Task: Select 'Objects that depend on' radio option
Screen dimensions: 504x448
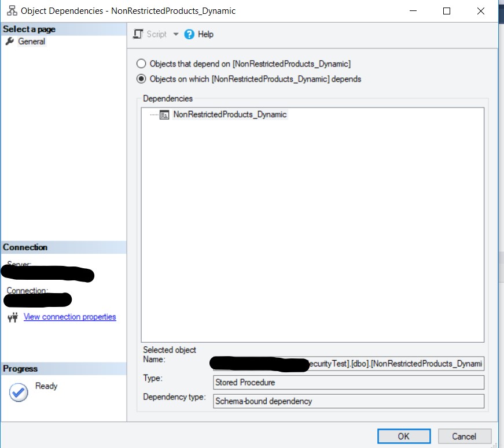Action: pyautogui.click(x=141, y=64)
